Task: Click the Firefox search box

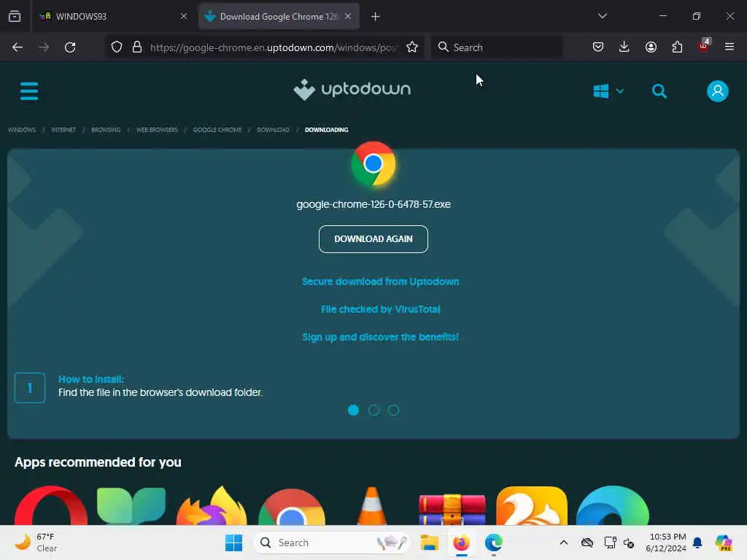Action: [498, 47]
